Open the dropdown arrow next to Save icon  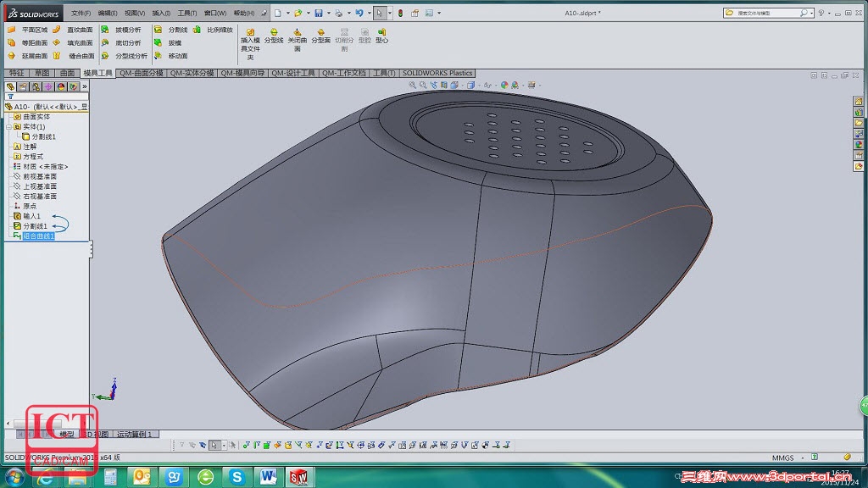click(328, 14)
